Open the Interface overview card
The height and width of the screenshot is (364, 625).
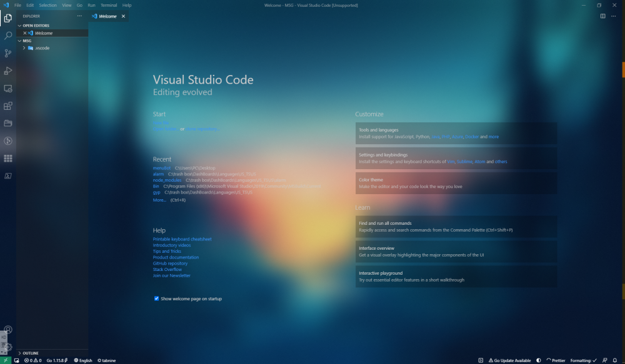point(456,252)
